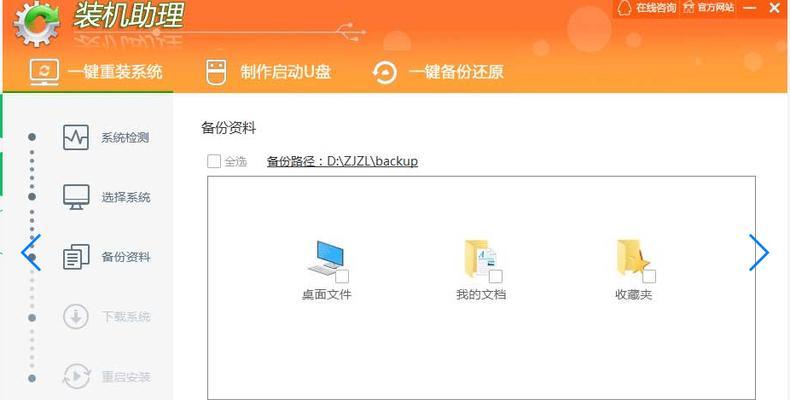Click the 系统检测 step label
The width and height of the screenshot is (790, 400).
(x=125, y=138)
